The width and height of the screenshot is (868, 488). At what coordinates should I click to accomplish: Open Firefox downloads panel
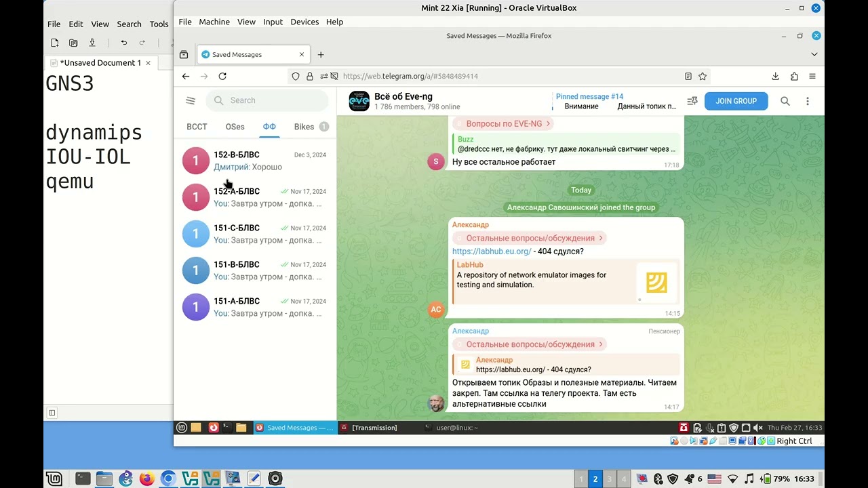pyautogui.click(x=776, y=76)
